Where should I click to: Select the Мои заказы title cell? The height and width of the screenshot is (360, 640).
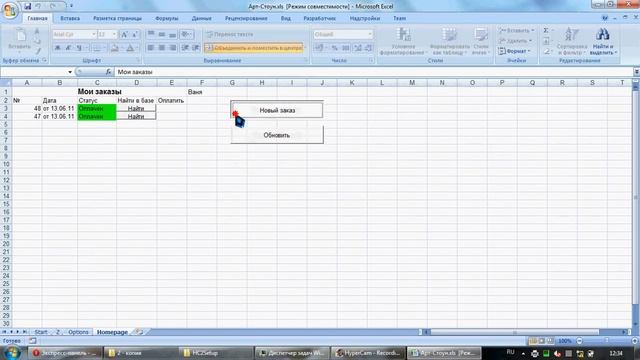click(100, 91)
